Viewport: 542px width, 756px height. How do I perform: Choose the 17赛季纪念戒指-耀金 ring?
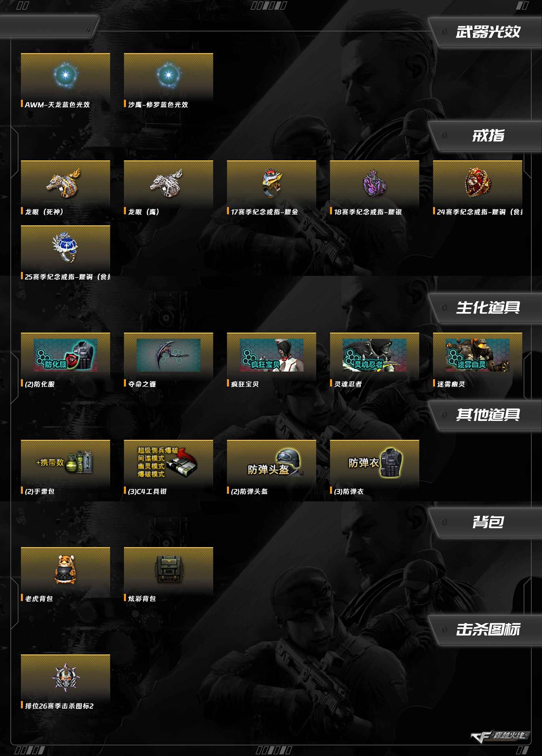tap(272, 183)
